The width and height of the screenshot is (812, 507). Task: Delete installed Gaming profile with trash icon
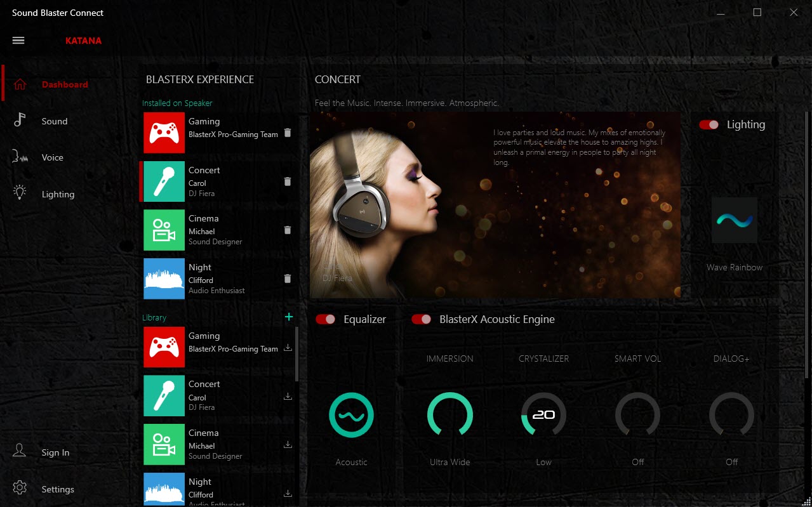coord(288,133)
